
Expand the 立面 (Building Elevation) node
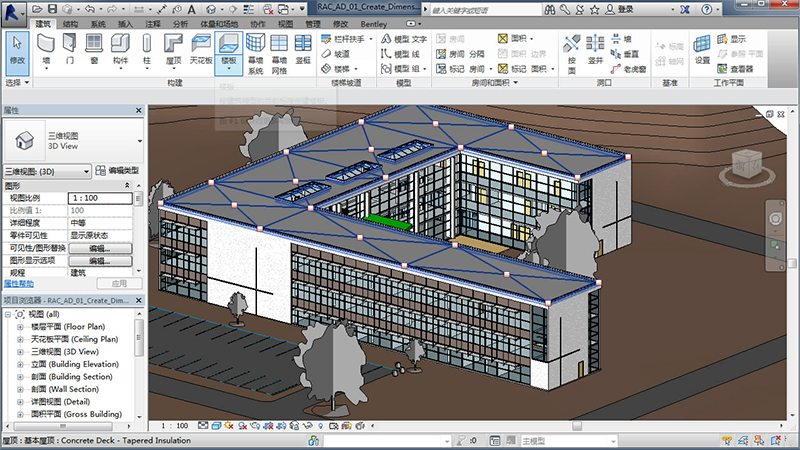click(x=20, y=365)
